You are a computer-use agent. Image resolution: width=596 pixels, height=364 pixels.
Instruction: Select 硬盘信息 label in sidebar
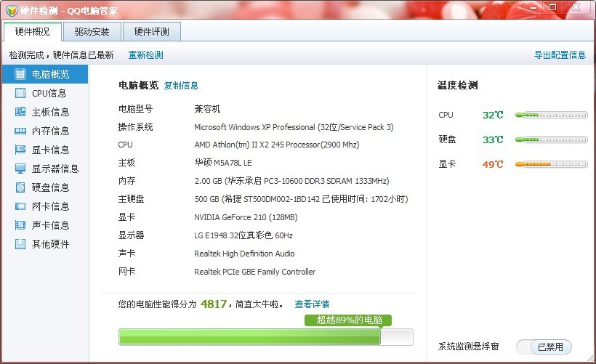tap(51, 187)
